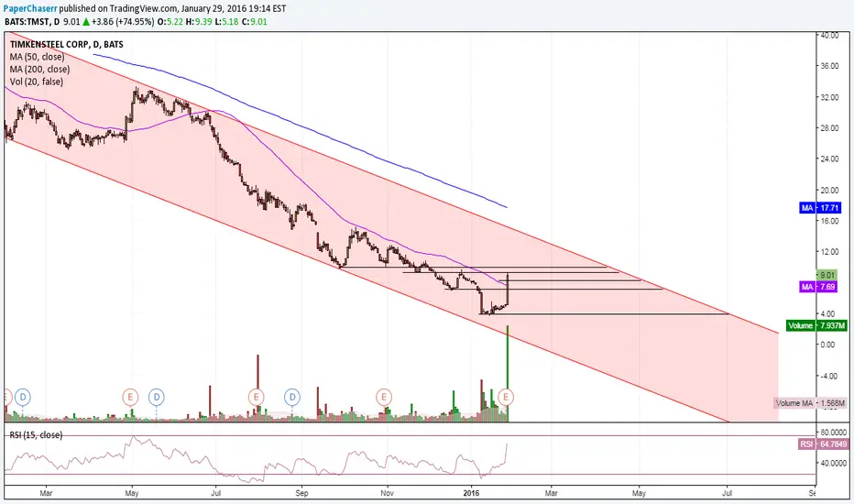
Task: Click the Mar label following 2016 on the time axis
Action: point(551,493)
